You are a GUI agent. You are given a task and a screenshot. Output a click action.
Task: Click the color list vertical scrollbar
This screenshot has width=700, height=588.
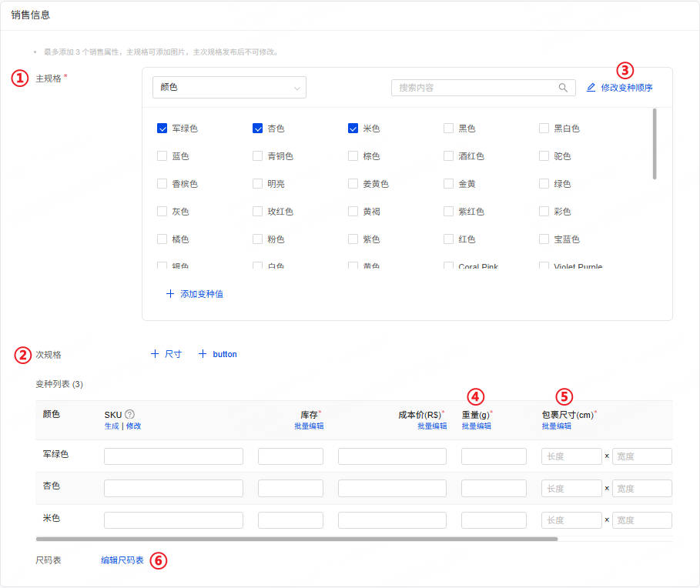pyautogui.click(x=655, y=144)
